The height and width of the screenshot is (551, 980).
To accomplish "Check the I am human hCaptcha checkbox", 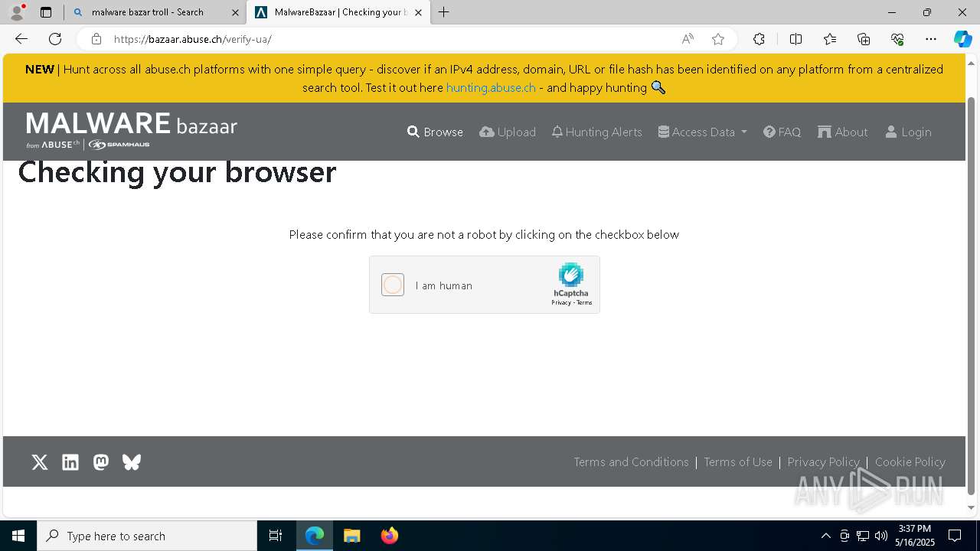I will point(393,285).
